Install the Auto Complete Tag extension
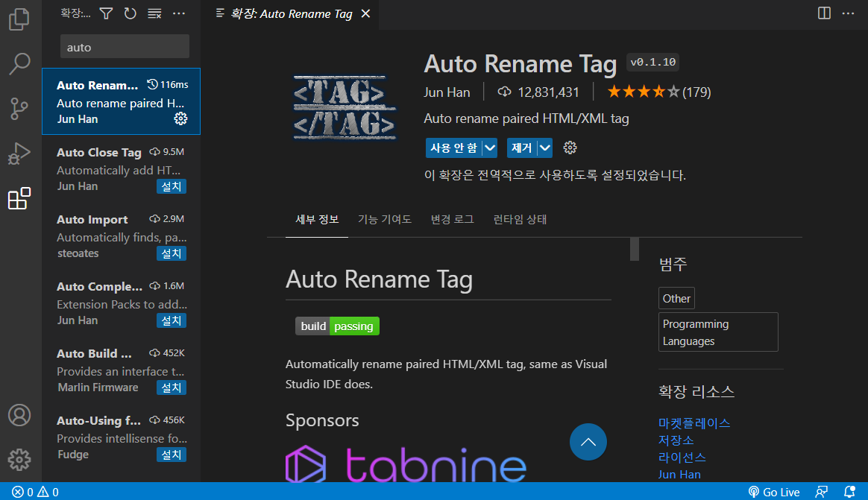Image resolution: width=868 pixels, height=500 pixels. (x=171, y=320)
